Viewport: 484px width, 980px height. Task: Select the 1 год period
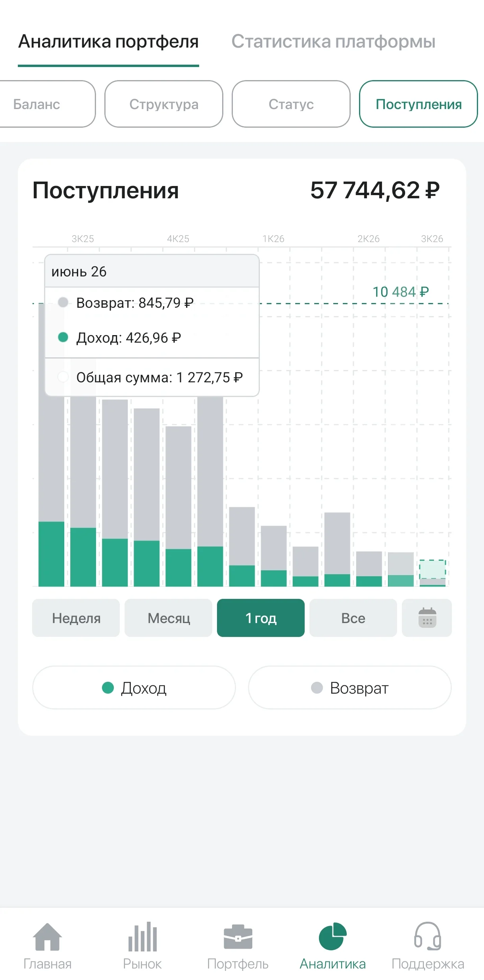click(261, 618)
